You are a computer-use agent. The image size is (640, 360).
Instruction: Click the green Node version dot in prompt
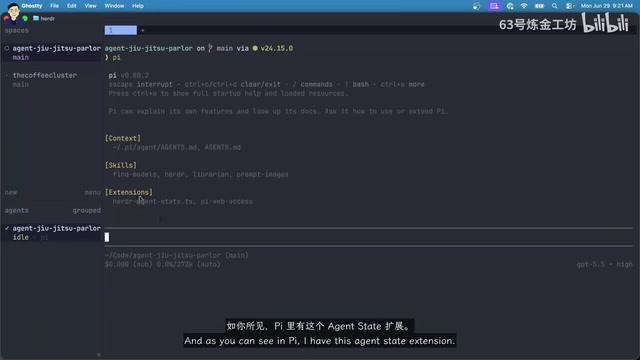pos(255,48)
